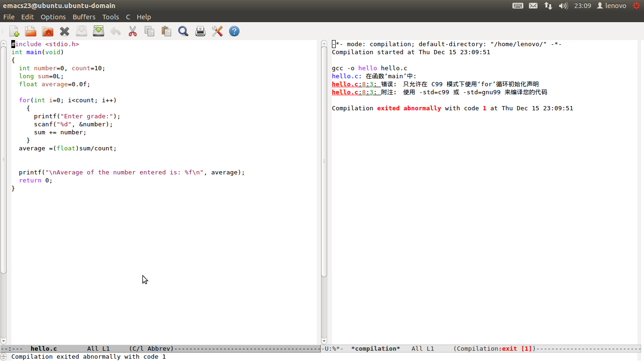Click the echo area message at the bottom
This screenshot has width=644, height=362.
point(89,357)
